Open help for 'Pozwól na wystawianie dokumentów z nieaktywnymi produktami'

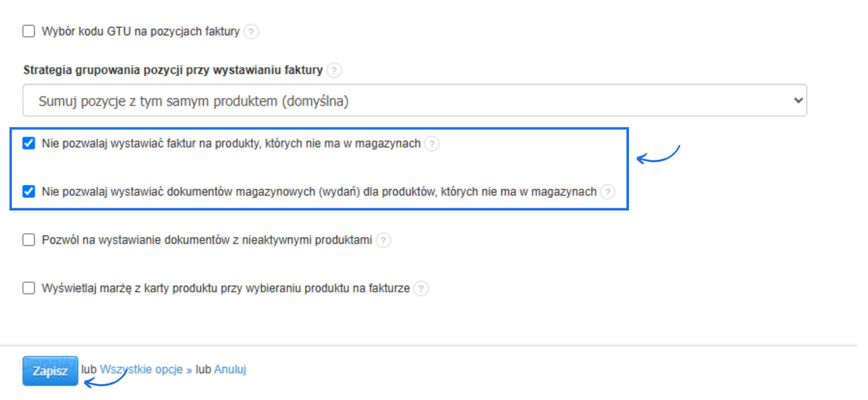[x=384, y=240]
